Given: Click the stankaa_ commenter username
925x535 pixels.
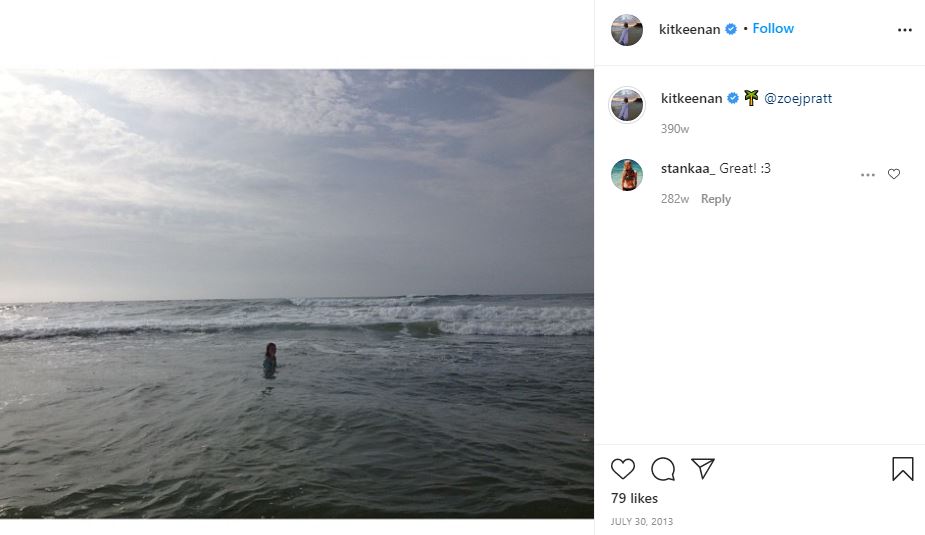Looking at the screenshot, I should click(x=688, y=168).
